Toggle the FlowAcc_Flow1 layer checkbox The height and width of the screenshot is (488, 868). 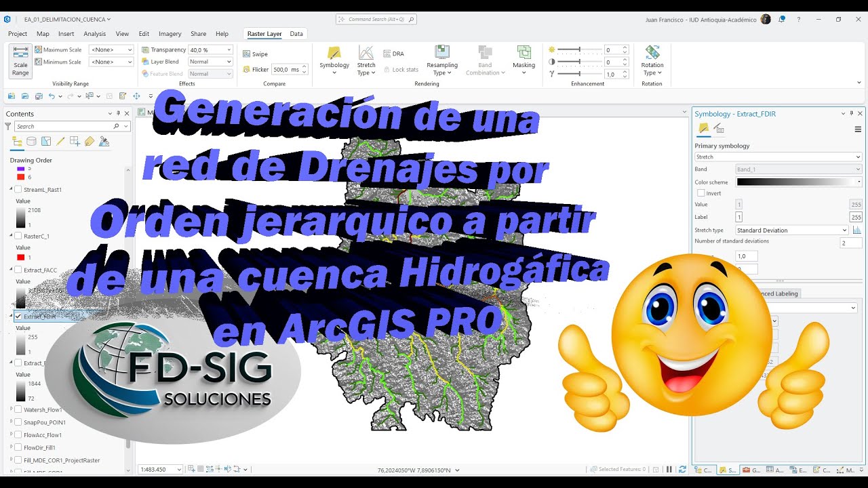18,435
